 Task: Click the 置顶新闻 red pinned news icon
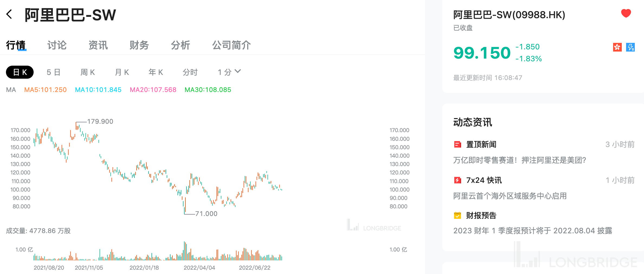(458, 144)
